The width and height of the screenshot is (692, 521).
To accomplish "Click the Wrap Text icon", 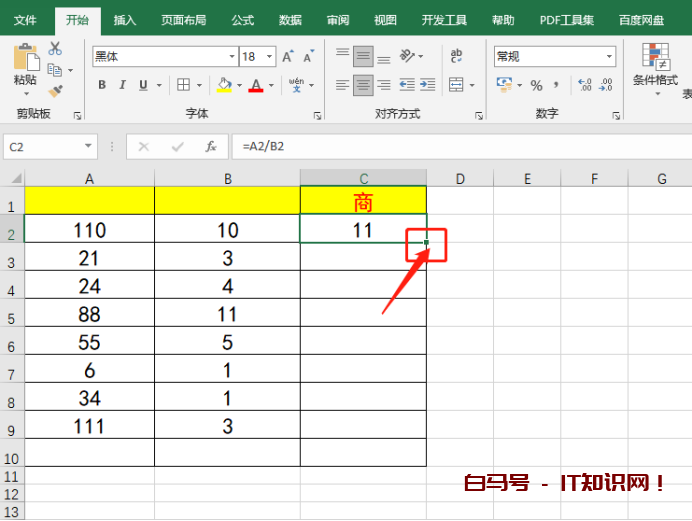I will pyautogui.click(x=457, y=56).
